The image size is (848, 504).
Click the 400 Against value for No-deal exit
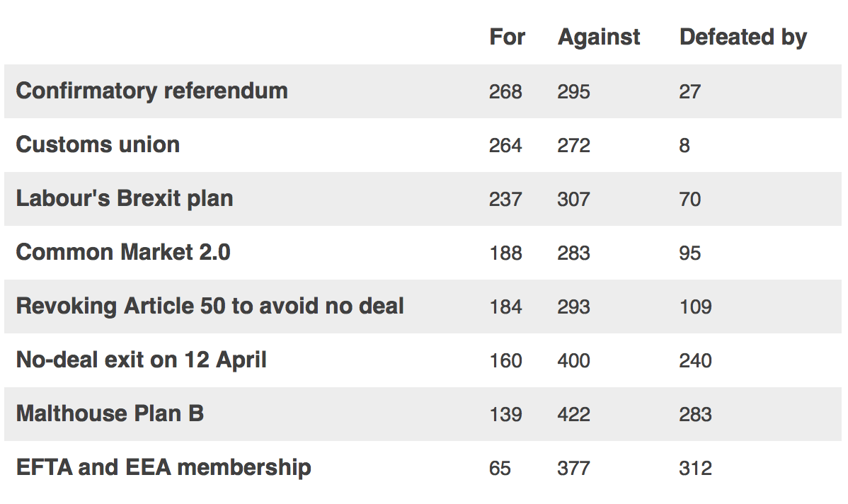pyautogui.click(x=574, y=361)
